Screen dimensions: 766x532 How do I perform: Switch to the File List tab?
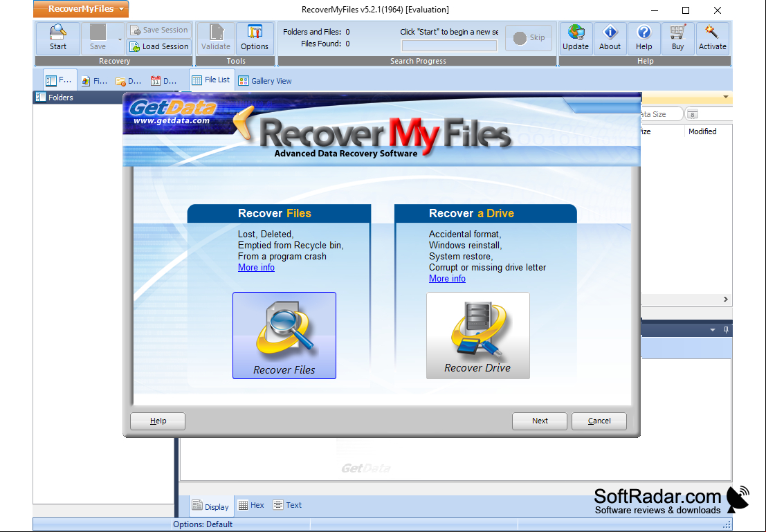(211, 80)
